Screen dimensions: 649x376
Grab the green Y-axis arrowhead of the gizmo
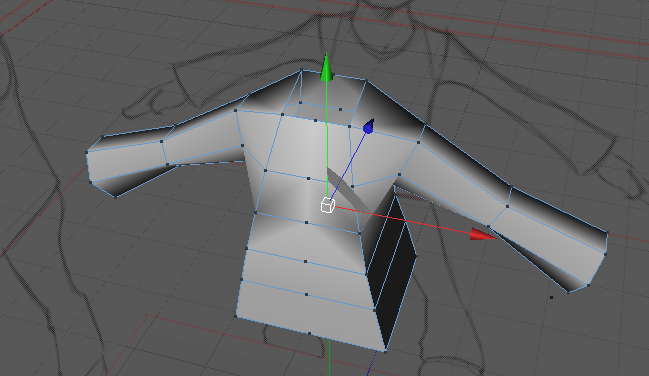click(x=327, y=67)
